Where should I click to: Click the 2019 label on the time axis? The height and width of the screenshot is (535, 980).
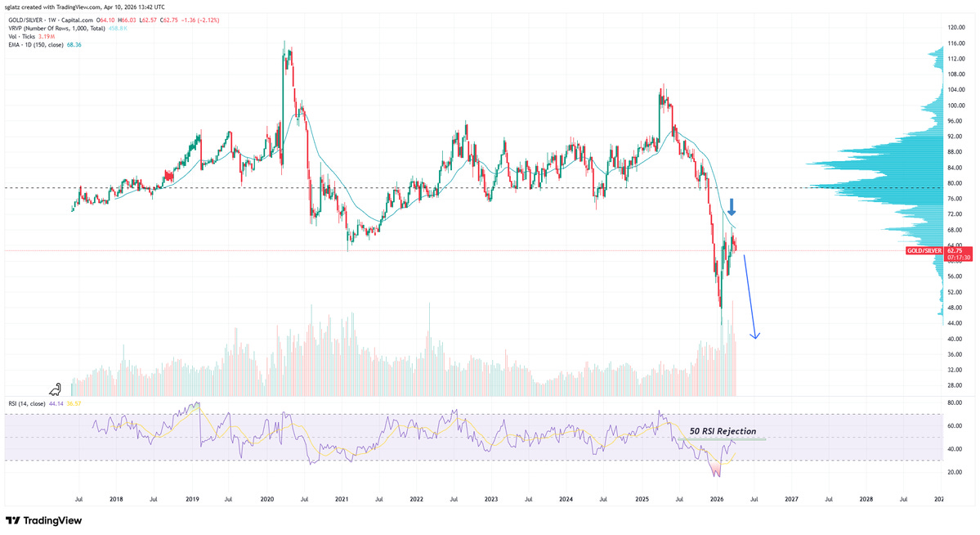pos(193,499)
